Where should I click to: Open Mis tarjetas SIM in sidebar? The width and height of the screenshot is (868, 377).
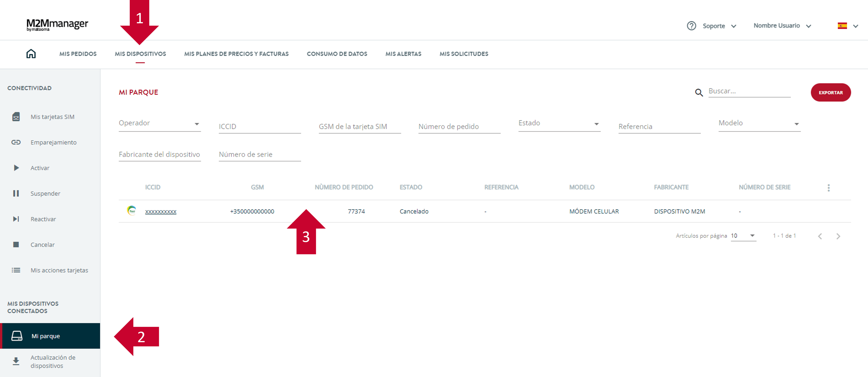point(50,117)
